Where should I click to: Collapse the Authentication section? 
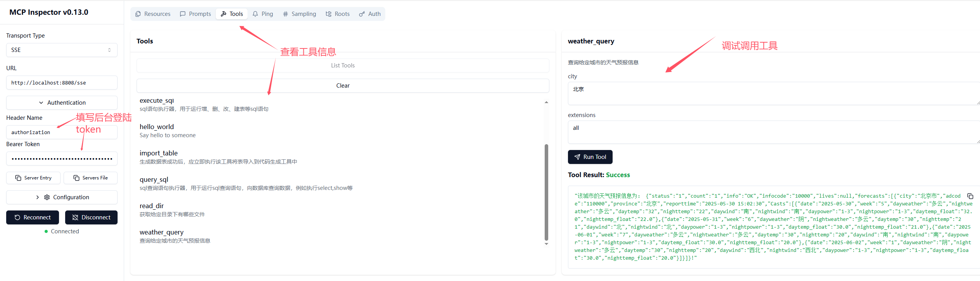click(62, 103)
